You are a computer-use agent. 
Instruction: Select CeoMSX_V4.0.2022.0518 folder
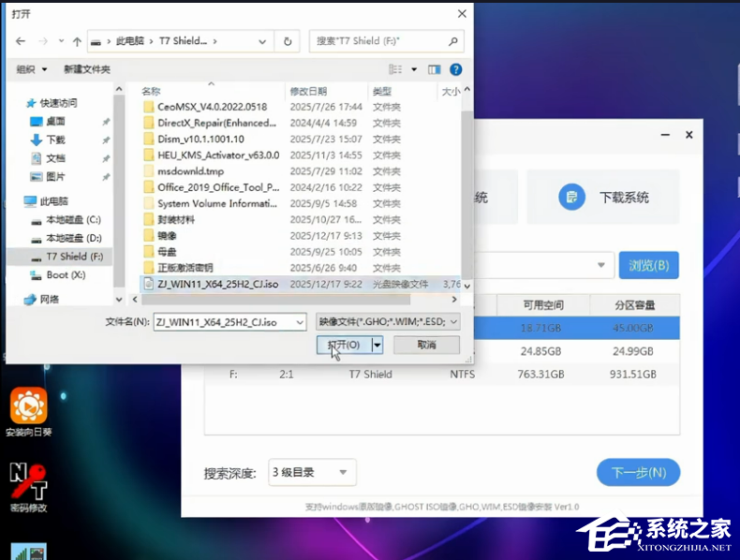pyautogui.click(x=213, y=107)
